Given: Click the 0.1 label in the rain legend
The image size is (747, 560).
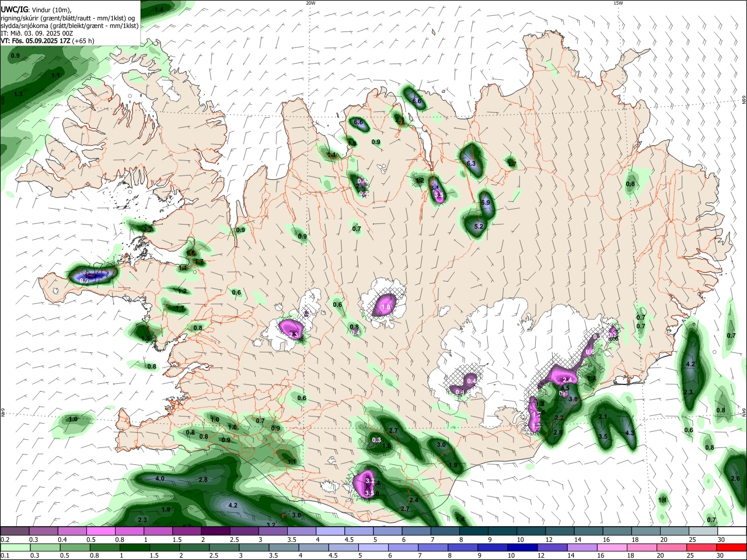Looking at the screenshot, I should pyautogui.click(x=5, y=555).
